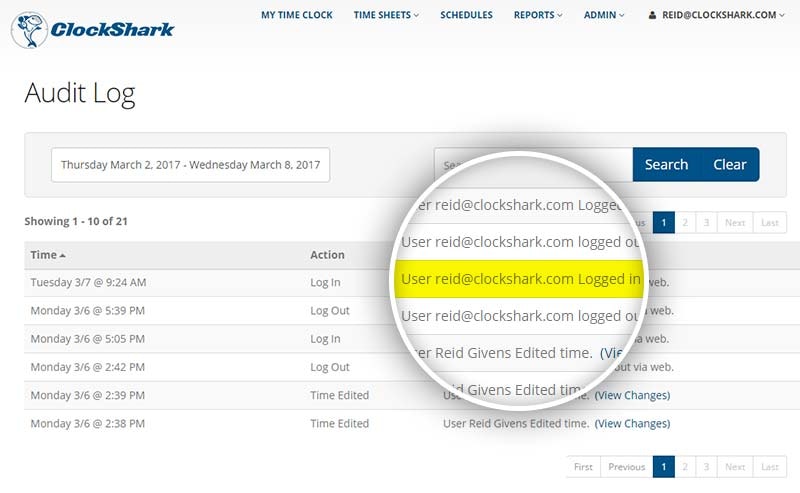Go to page 3 in top pagination
Image resolution: width=800 pixels, height=493 pixels.
(x=707, y=223)
